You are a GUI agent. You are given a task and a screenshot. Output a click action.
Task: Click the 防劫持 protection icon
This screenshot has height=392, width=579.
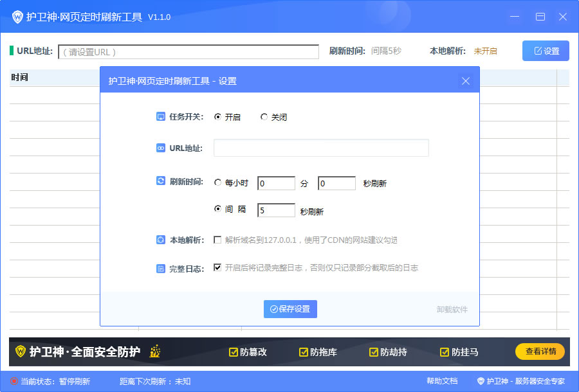(x=373, y=352)
